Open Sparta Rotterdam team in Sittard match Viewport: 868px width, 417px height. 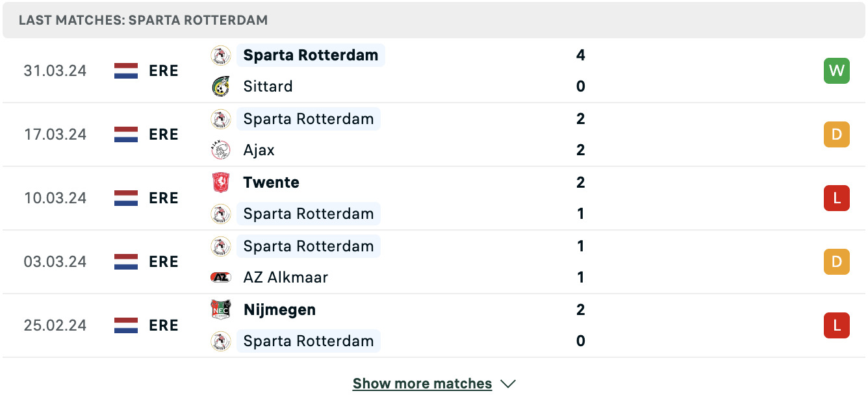click(311, 55)
